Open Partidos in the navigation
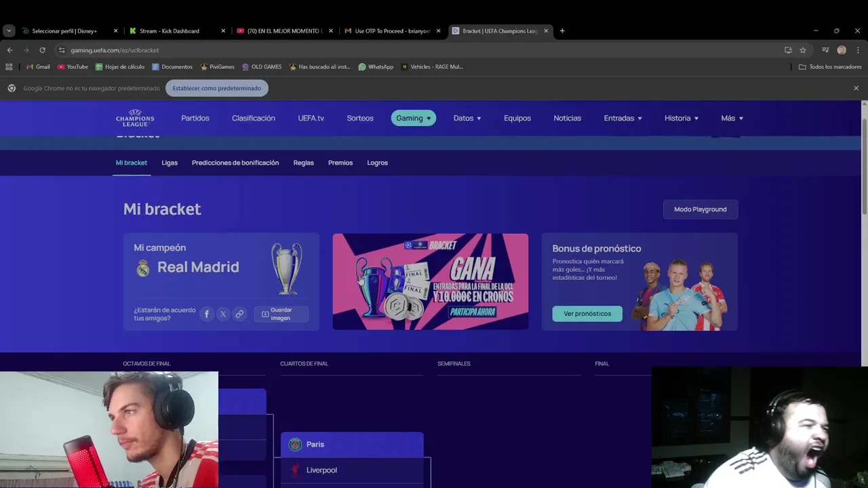The image size is (868, 488). 195,118
